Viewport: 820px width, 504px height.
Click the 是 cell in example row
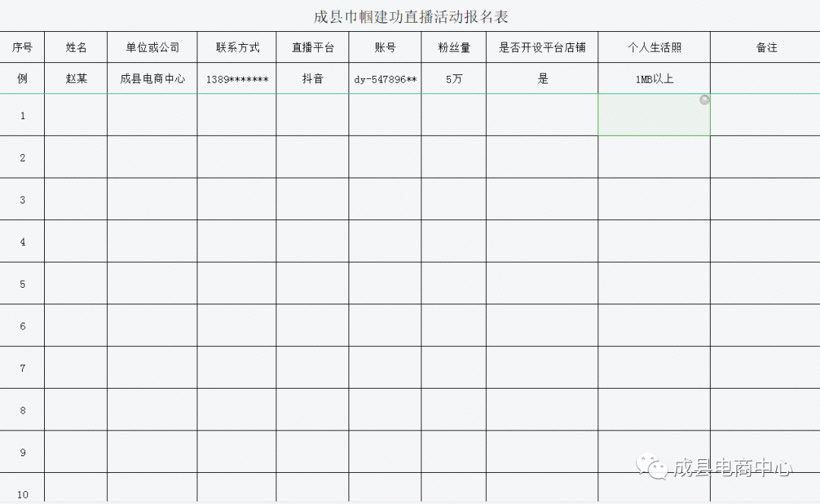542,79
